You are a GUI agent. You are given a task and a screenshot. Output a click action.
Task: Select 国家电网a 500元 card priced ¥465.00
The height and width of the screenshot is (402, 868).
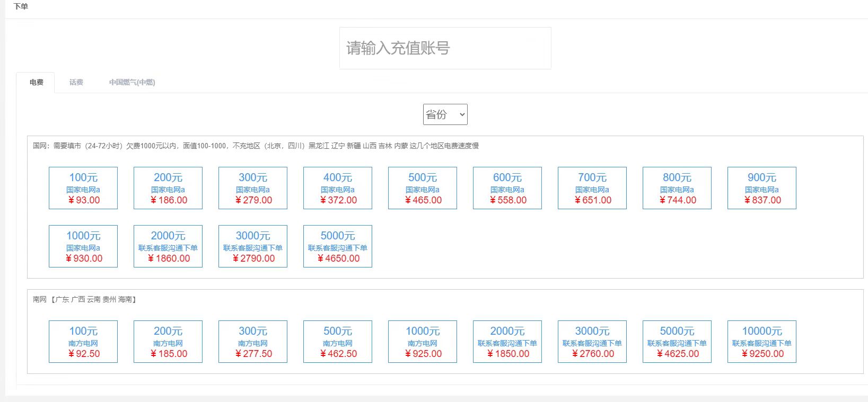tap(423, 188)
